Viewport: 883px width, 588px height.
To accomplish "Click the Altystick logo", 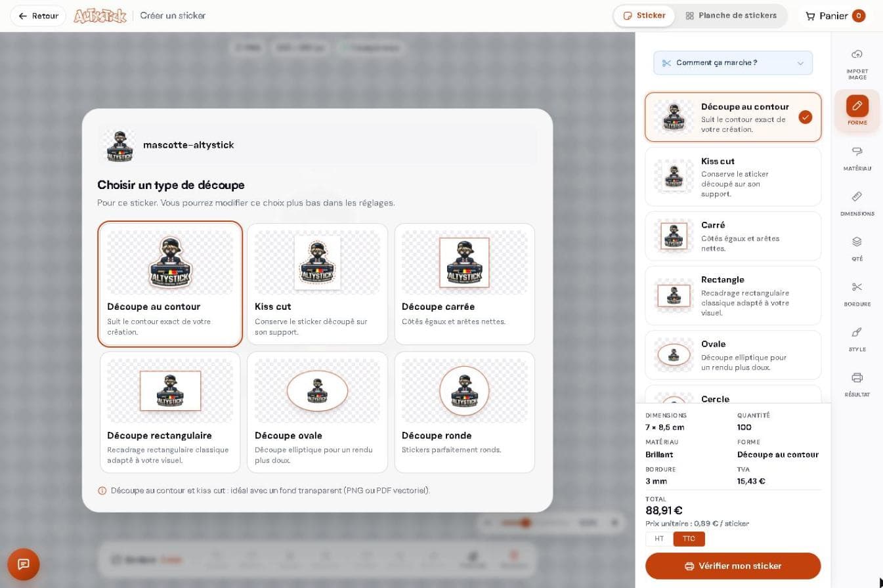I will 100,16.
